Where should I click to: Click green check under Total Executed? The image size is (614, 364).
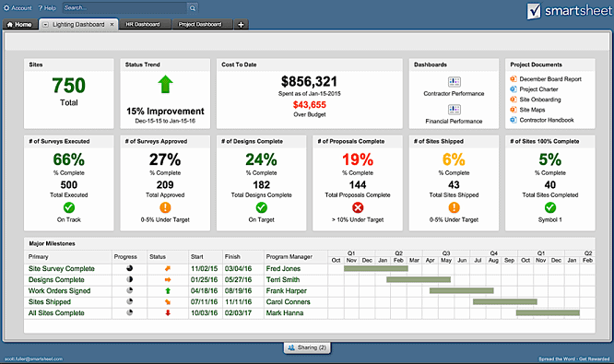(x=69, y=207)
